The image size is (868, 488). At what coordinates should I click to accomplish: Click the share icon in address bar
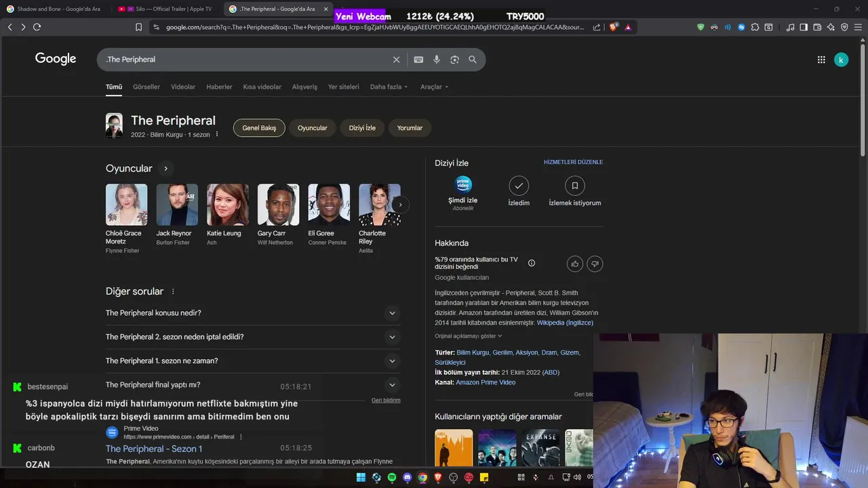point(597,27)
